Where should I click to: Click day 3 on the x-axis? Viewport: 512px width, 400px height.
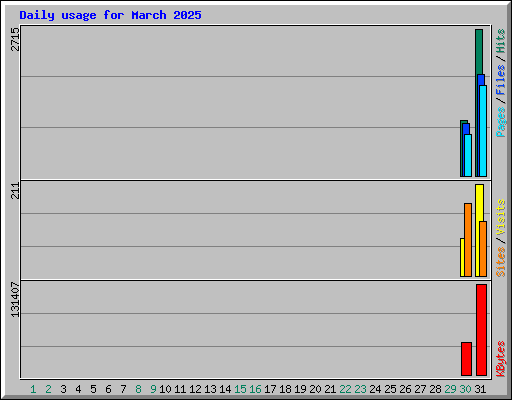tap(63, 389)
